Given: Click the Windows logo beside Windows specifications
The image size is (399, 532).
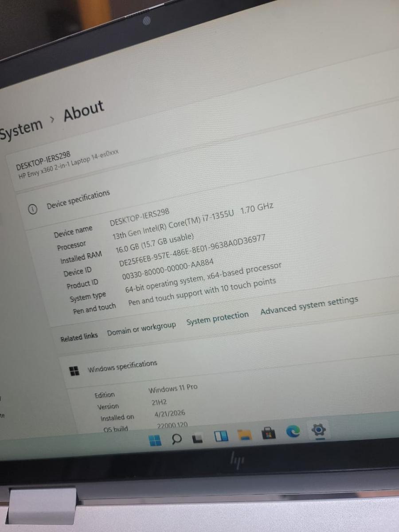Looking at the screenshot, I should 74,371.
